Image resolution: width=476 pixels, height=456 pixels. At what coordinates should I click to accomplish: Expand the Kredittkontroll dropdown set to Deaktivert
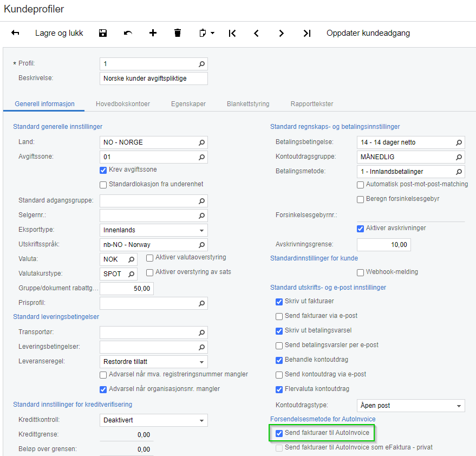[x=200, y=420]
